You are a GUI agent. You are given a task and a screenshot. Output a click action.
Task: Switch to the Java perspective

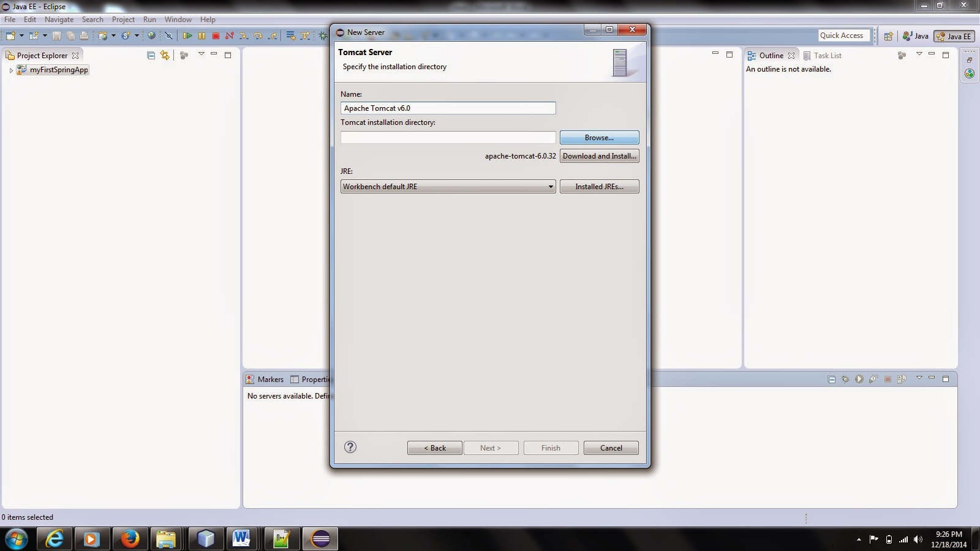coord(916,36)
